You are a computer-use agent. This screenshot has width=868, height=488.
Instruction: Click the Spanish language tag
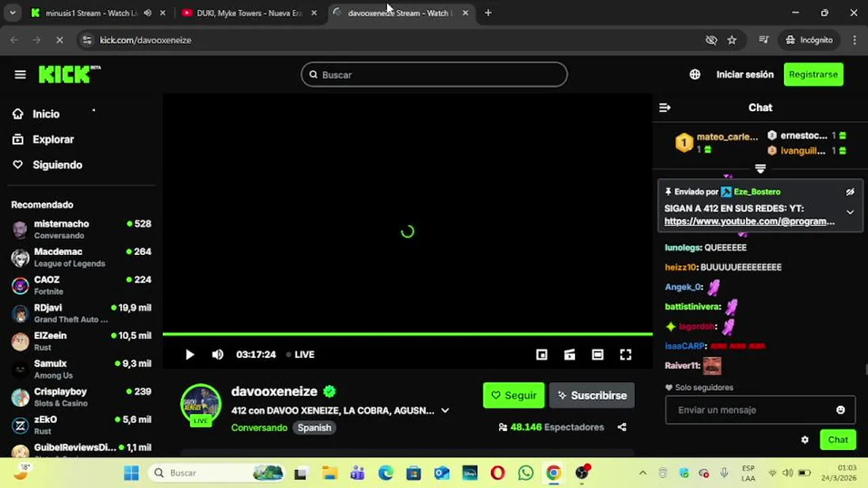pos(315,428)
